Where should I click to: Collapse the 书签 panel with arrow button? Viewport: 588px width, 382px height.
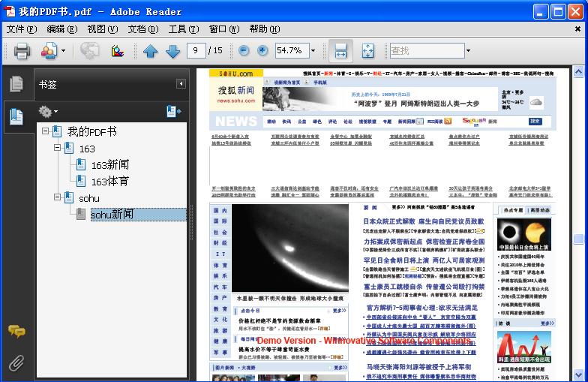tap(181, 84)
